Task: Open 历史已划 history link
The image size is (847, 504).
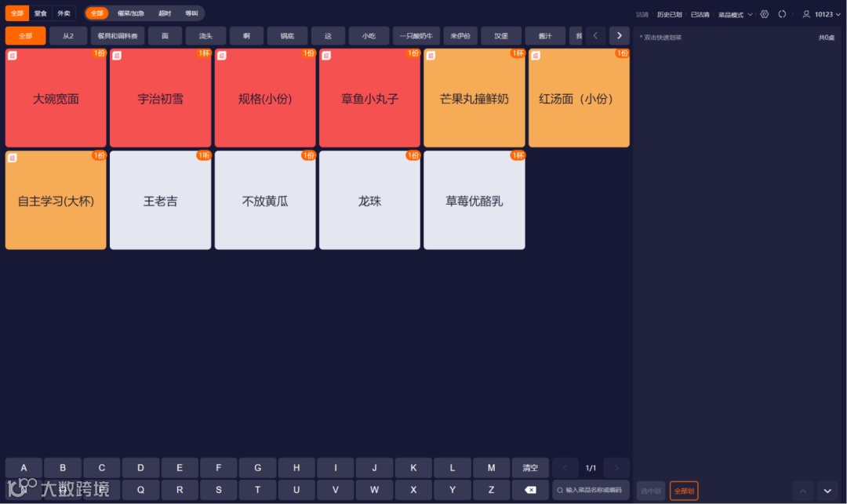Action: pos(669,15)
